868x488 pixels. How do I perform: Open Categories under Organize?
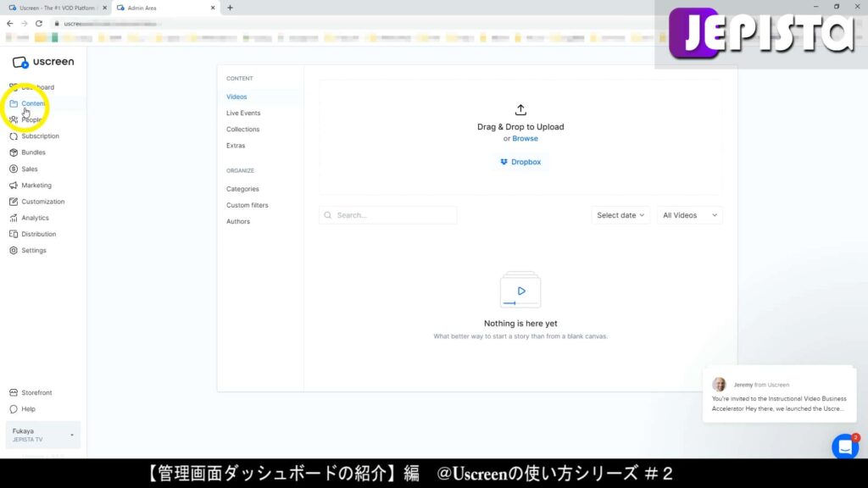click(x=242, y=189)
